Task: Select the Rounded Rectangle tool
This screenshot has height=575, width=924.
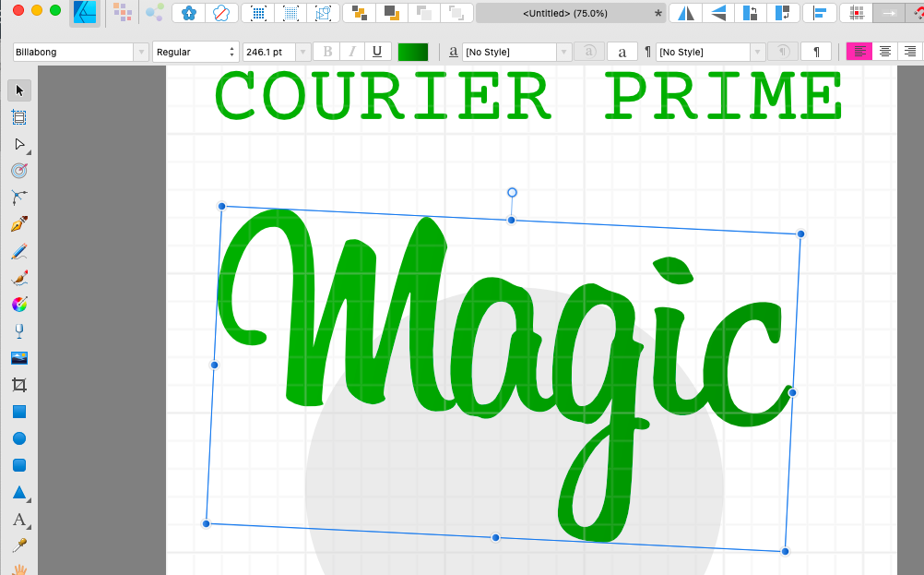Action: (x=19, y=465)
